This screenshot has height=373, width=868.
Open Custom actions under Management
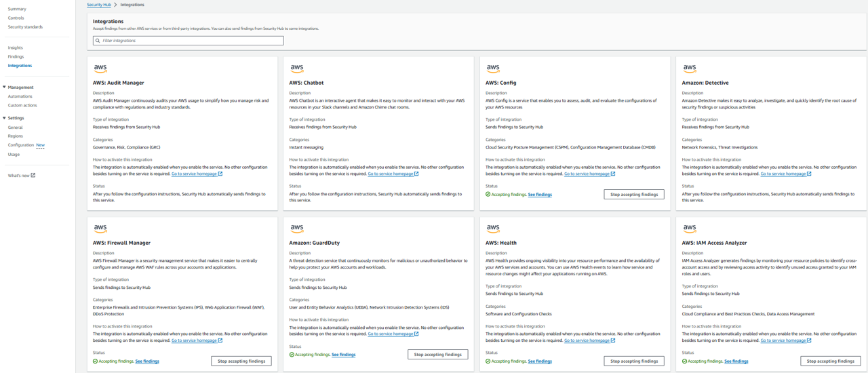point(22,105)
